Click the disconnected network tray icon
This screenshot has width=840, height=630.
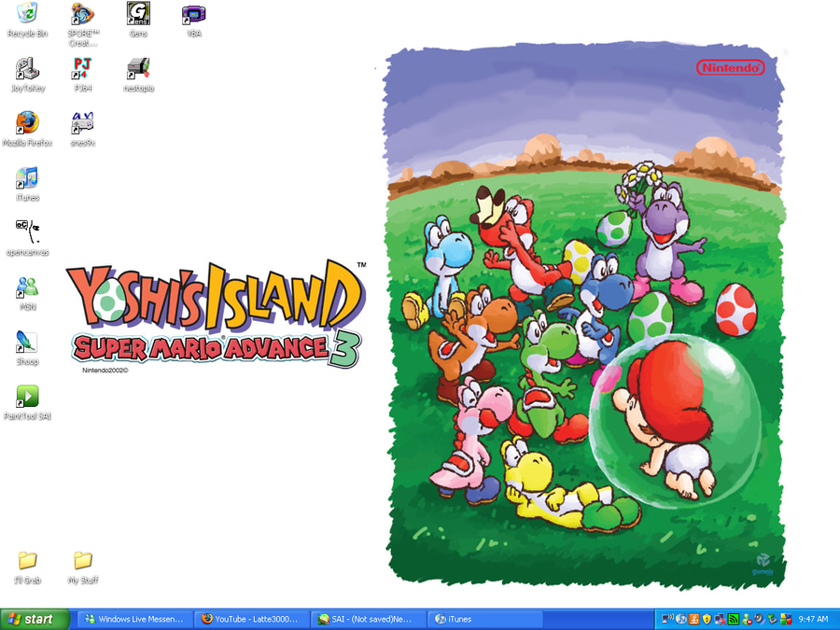click(x=720, y=620)
